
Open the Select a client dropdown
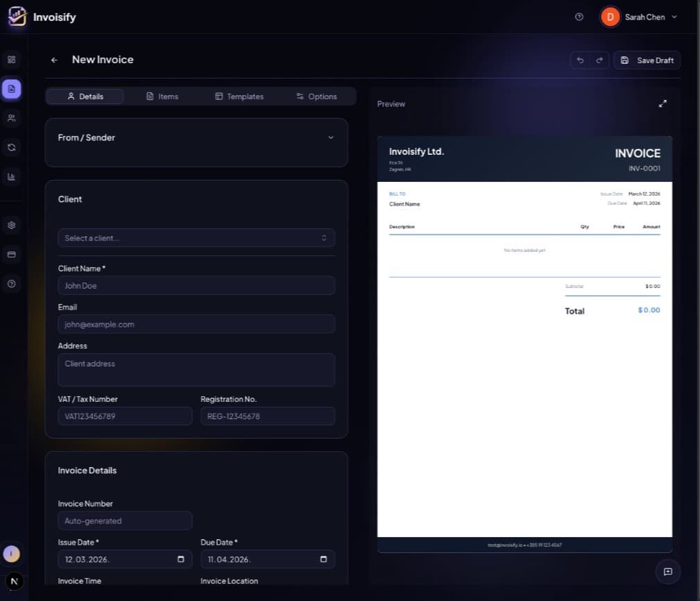(x=196, y=237)
